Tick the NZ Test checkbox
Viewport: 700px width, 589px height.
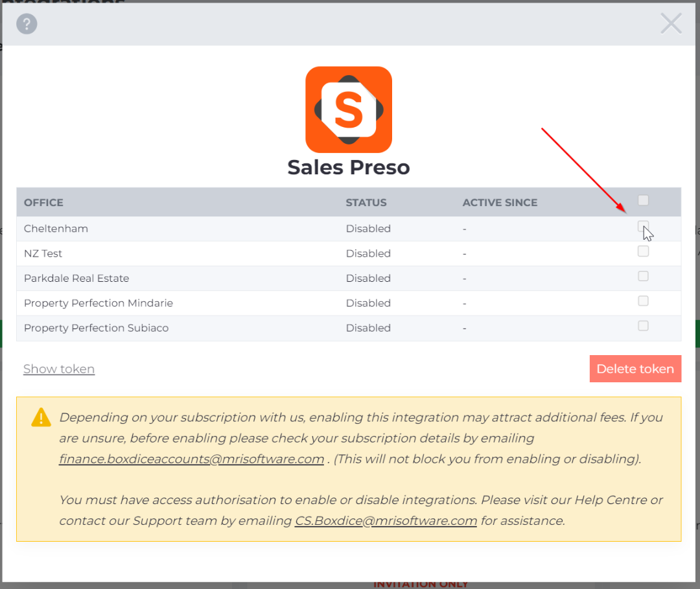(644, 251)
